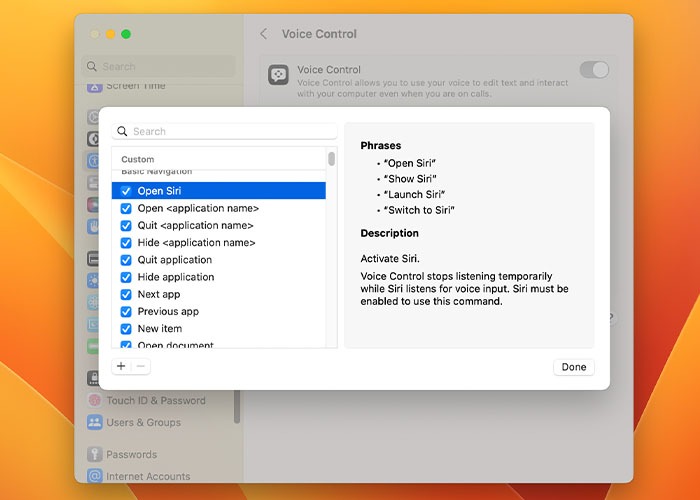Click the Custom section header
The height and width of the screenshot is (500, 700).
[x=138, y=159]
